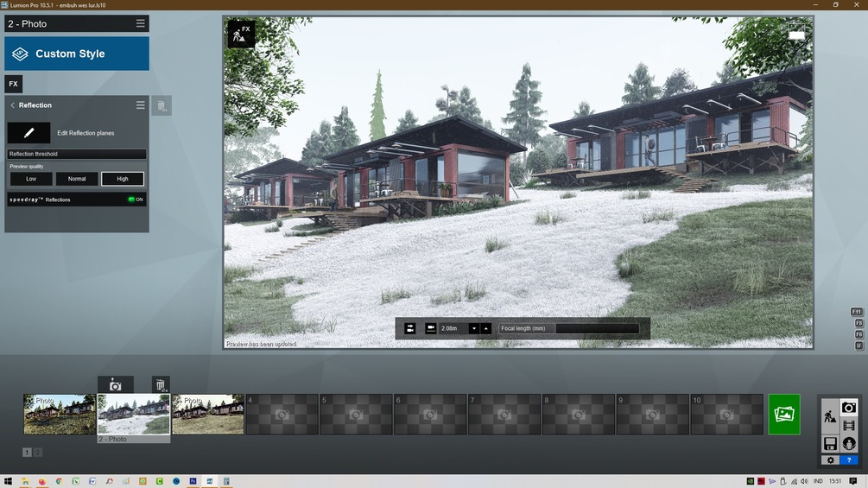Click the U shortcut key button
The image size is (868, 488).
pos(859,345)
